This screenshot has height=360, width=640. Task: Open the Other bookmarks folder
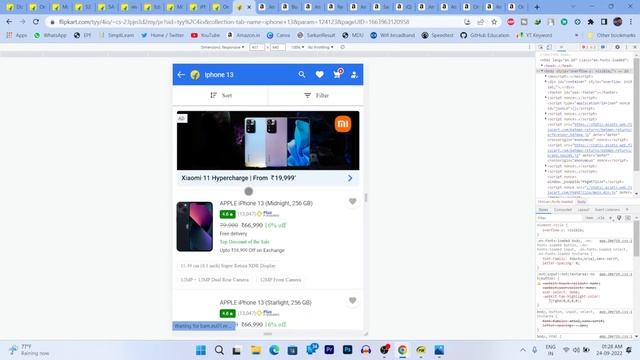pyautogui.click(x=611, y=36)
